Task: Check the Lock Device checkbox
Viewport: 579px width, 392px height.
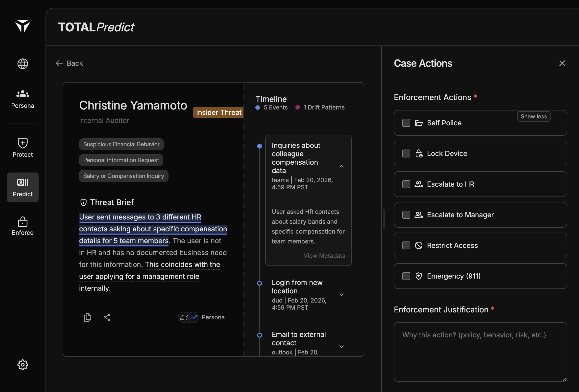Action: (406, 153)
